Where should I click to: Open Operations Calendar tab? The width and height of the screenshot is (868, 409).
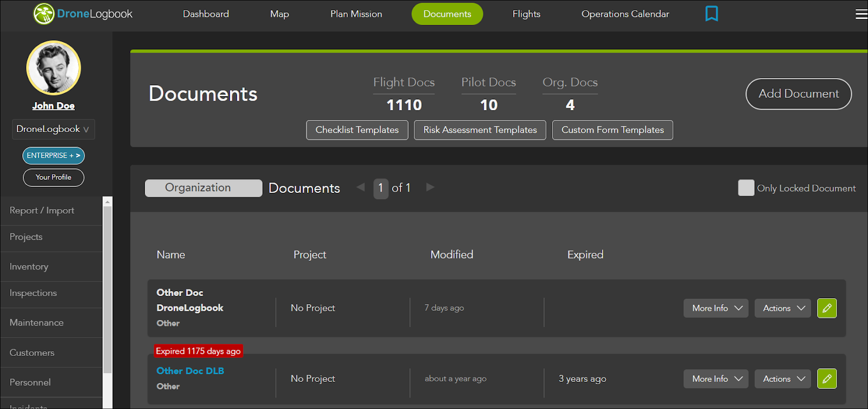coord(625,14)
